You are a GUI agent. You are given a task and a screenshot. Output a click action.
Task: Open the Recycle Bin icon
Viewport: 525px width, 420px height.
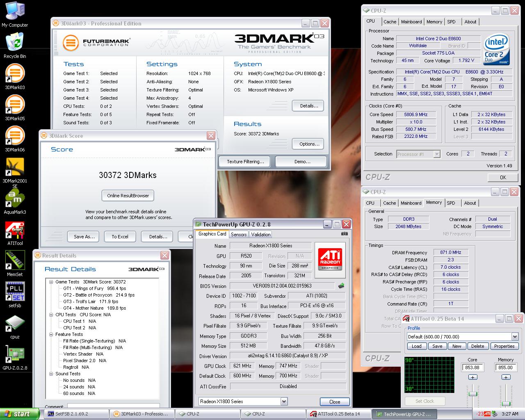[15, 45]
